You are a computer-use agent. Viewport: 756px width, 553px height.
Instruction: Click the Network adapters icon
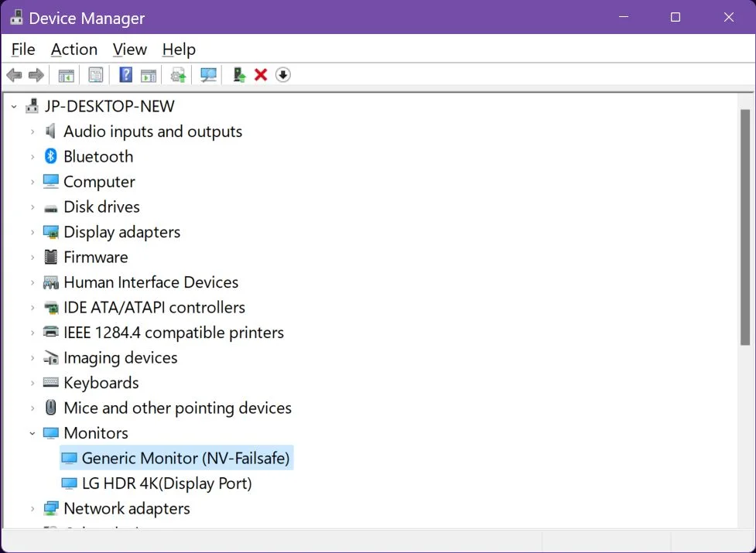coord(50,508)
